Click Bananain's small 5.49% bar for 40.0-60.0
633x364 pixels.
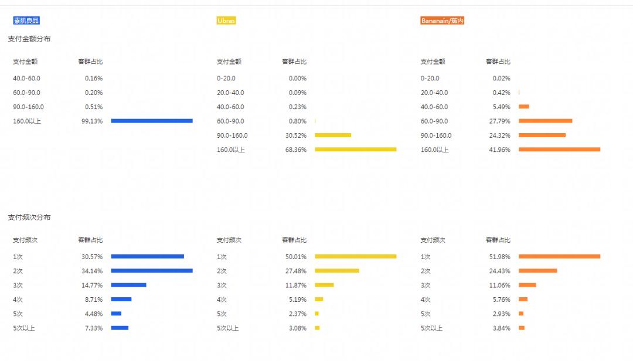[524, 107]
